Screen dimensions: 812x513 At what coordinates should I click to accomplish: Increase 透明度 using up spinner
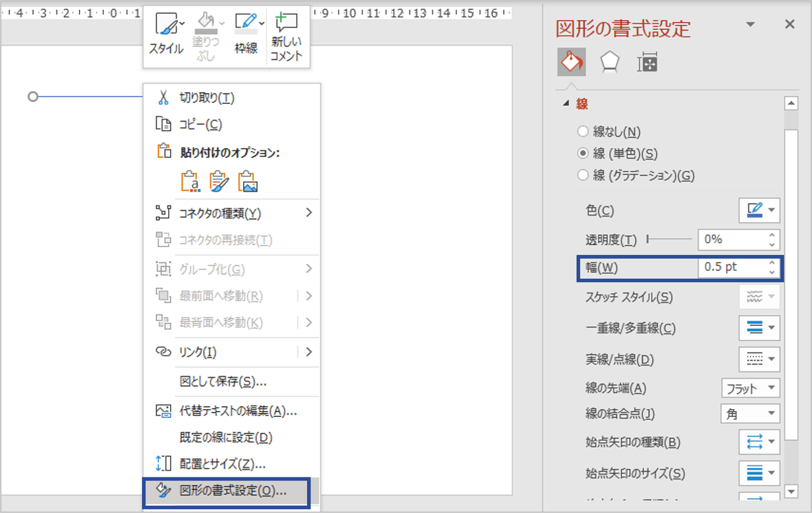point(772,235)
